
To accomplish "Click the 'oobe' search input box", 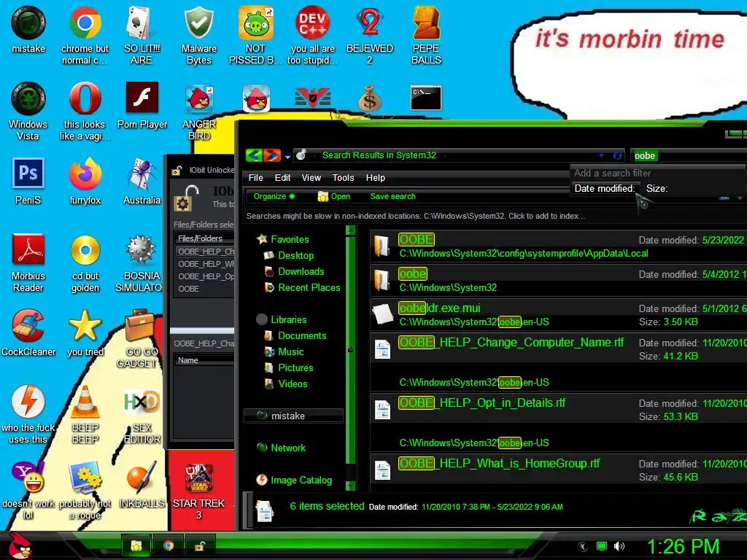I will pyautogui.click(x=689, y=156).
